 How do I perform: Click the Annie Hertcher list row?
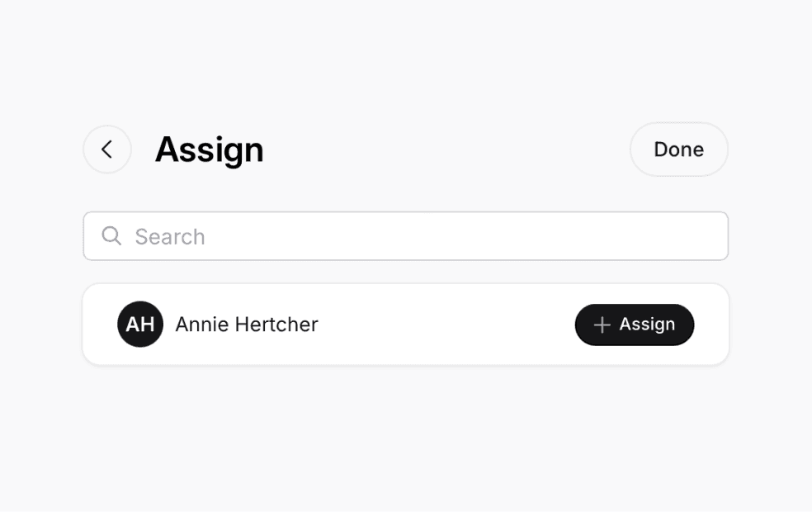pyautogui.click(x=371, y=325)
